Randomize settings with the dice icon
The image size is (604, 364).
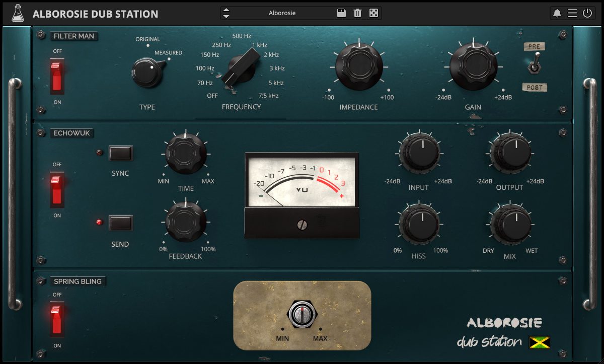pos(373,13)
